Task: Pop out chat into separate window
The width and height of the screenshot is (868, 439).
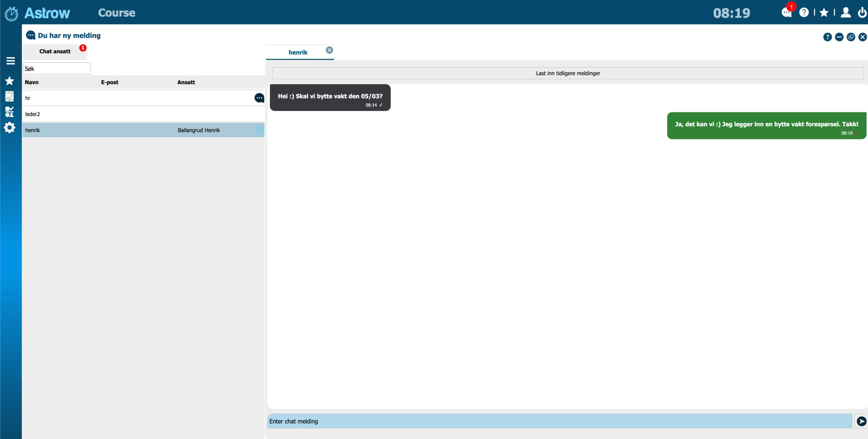Action: [851, 37]
